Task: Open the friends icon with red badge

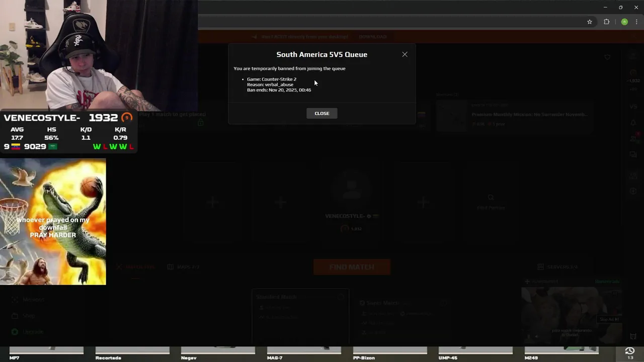Action: 633,138
